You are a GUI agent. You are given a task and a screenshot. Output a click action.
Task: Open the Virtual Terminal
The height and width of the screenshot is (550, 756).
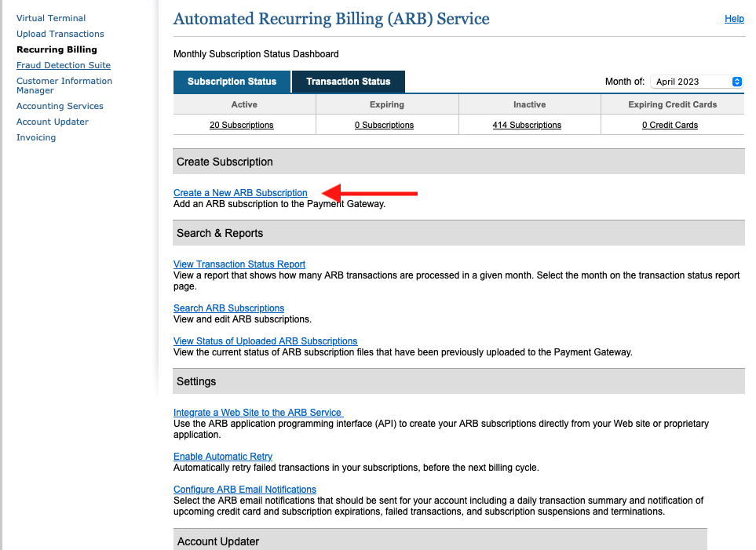pyautogui.click(x=51, y=18)
